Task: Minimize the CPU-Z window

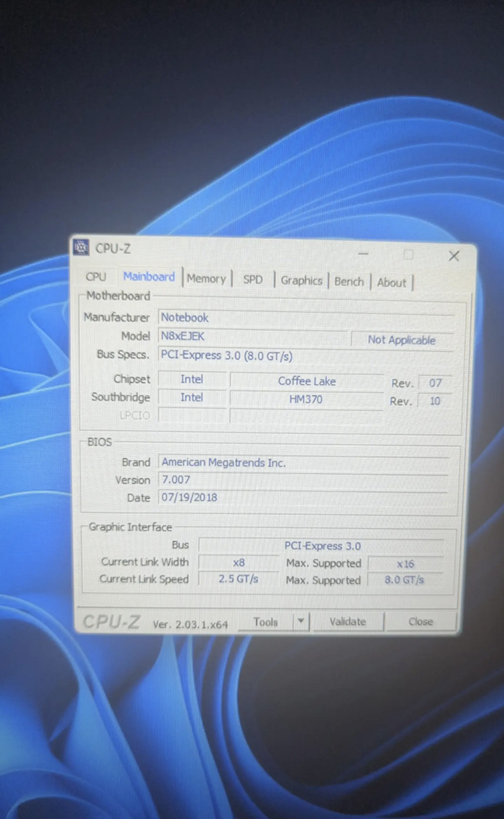Action: click(x=363, y=254)
